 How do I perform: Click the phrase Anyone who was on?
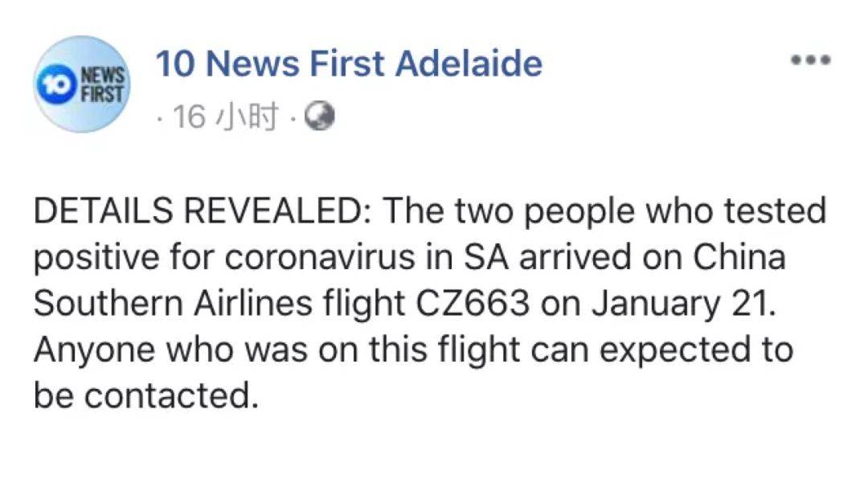pyautogui.click(x=197, y=350)
